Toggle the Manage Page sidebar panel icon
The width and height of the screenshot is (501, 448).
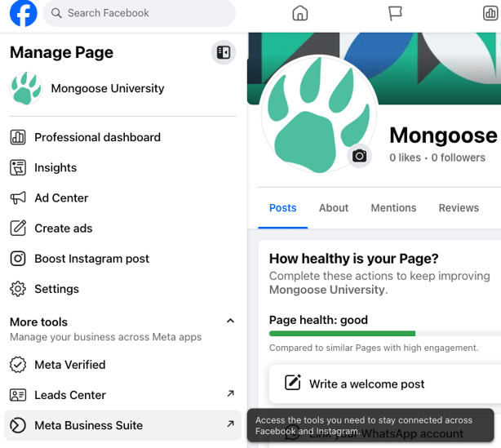pos(224,53)
